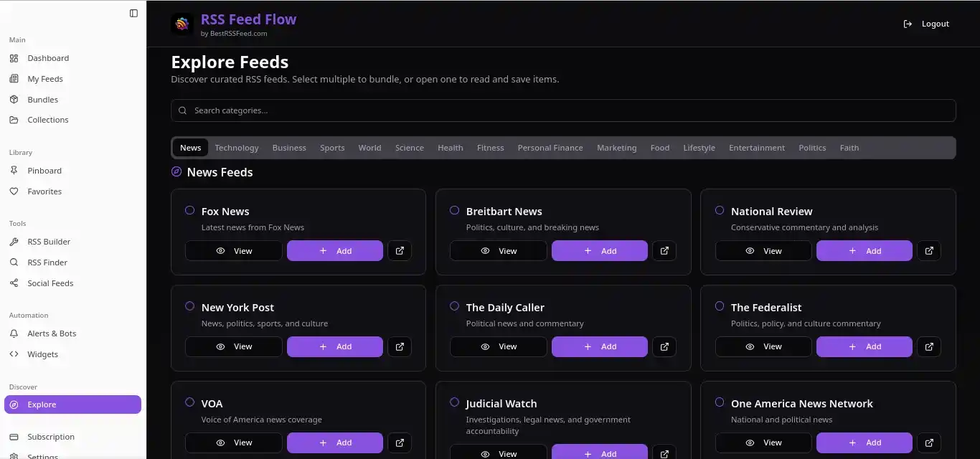
Task: Open external link for VOA feed
Action: click(400, 443)
